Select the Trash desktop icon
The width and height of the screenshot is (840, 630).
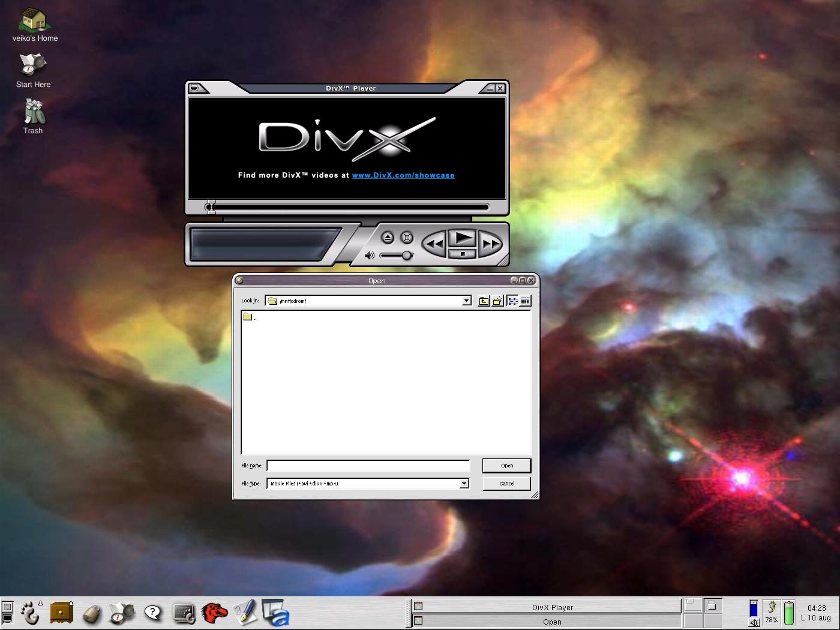[34, 117]
